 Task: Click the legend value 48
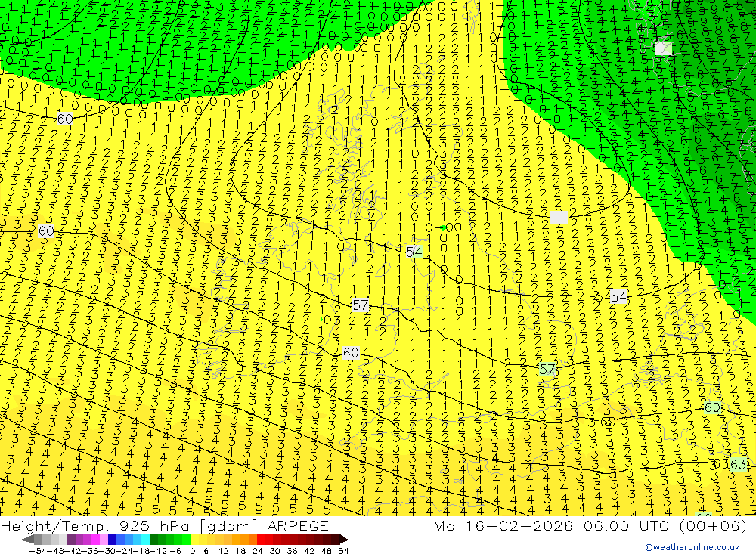pyautogui.click(x=326, y=551)
